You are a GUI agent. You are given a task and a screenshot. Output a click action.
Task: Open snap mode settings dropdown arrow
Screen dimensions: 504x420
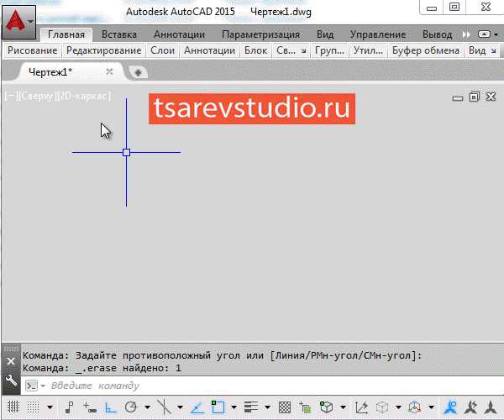click(x=50, y=407)
